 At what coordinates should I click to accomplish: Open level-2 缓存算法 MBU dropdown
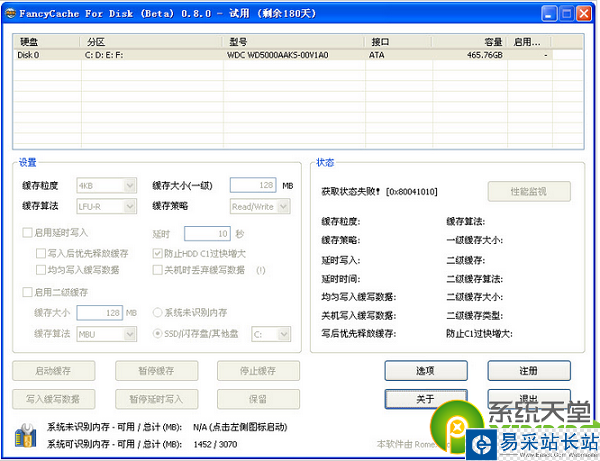[107, 334]
